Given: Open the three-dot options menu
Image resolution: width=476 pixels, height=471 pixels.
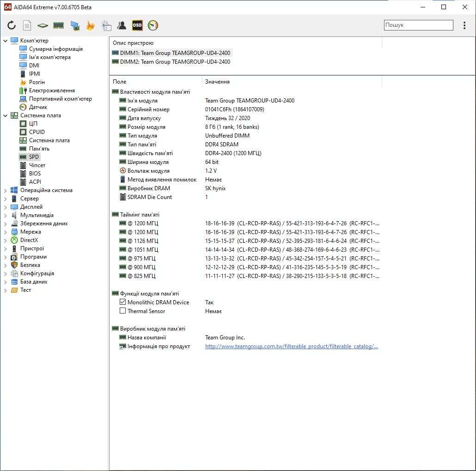Looking at the screenshot, I should pos(464,25).
